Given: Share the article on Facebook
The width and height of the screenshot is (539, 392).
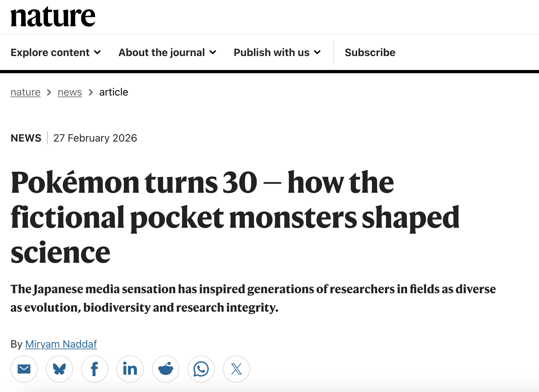Looking at the screenshot, I should 95,369.
